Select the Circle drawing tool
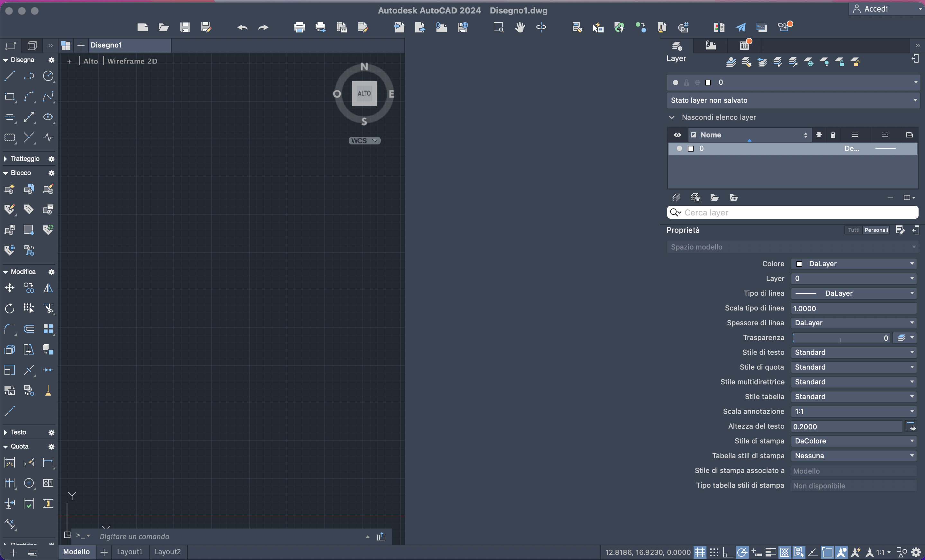925x560 pixels. click(48, 76)
